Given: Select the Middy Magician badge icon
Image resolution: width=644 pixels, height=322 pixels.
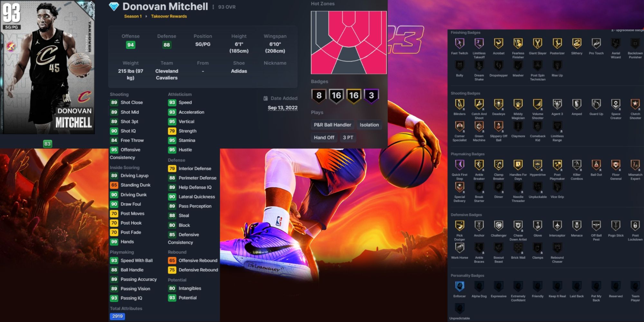Looking at the screenshot, I should [518, 104].
